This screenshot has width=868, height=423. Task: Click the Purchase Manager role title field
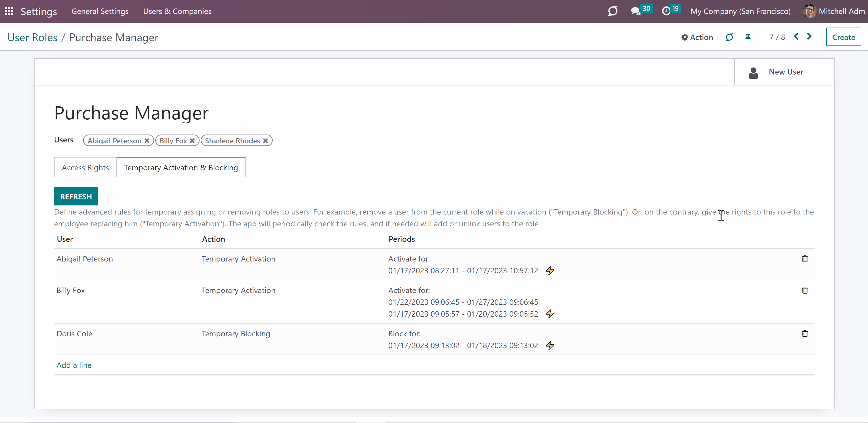point(131,113)
